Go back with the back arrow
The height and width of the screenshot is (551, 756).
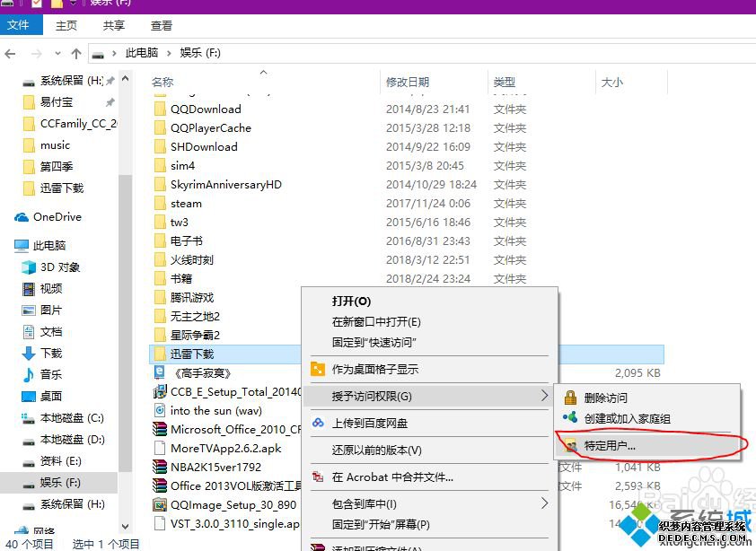pyautogui.click(x=11, y=54)
